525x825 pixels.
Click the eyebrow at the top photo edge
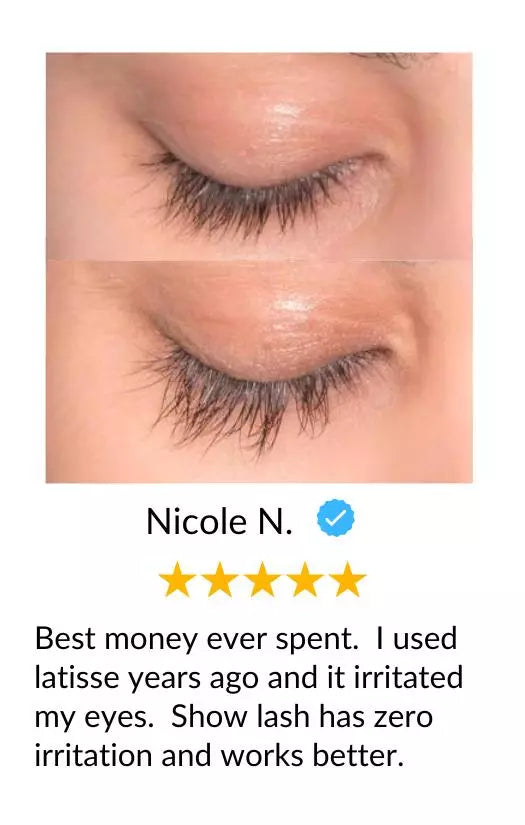click(x=395, y=59)
